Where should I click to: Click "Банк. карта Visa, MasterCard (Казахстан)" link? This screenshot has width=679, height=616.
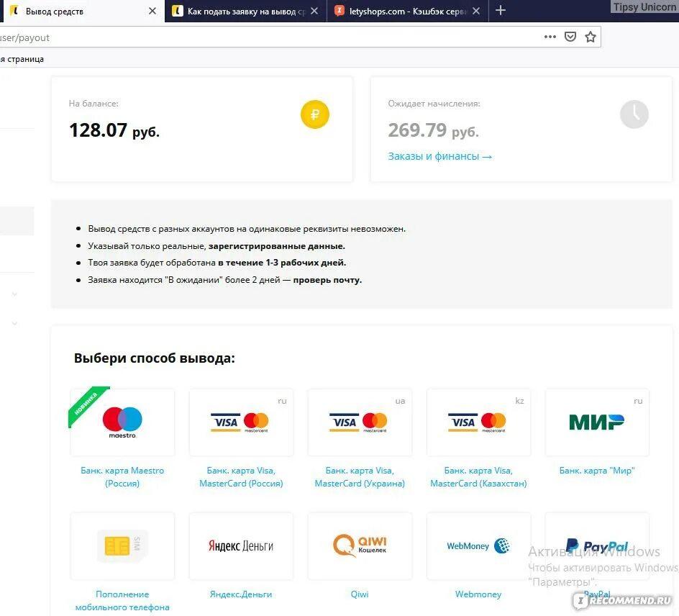click(478, 477)
